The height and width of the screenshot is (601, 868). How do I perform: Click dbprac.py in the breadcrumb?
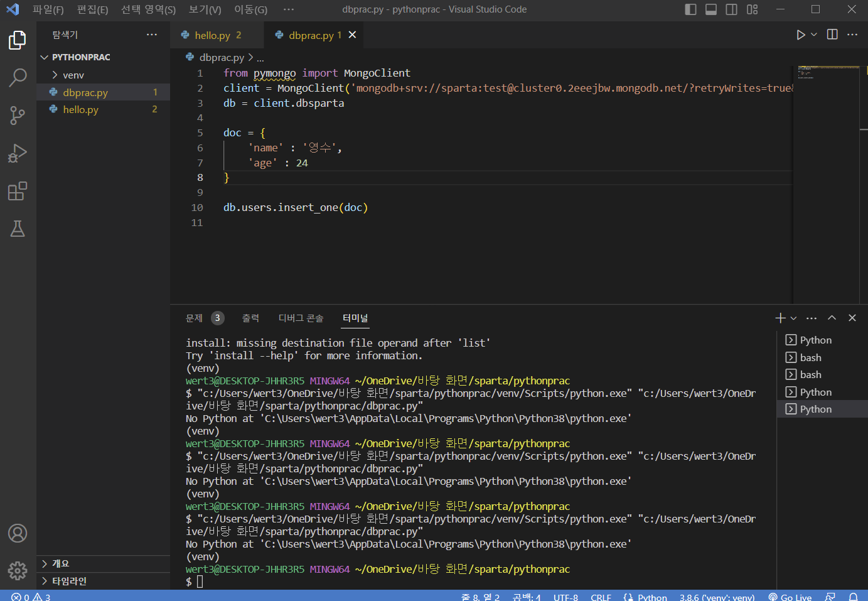point(222,57)
